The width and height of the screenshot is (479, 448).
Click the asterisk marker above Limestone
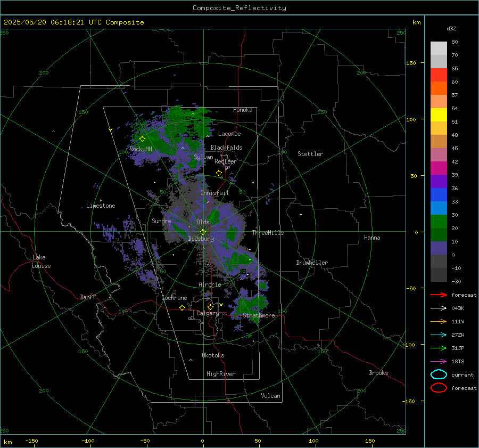tap(101, 201)
